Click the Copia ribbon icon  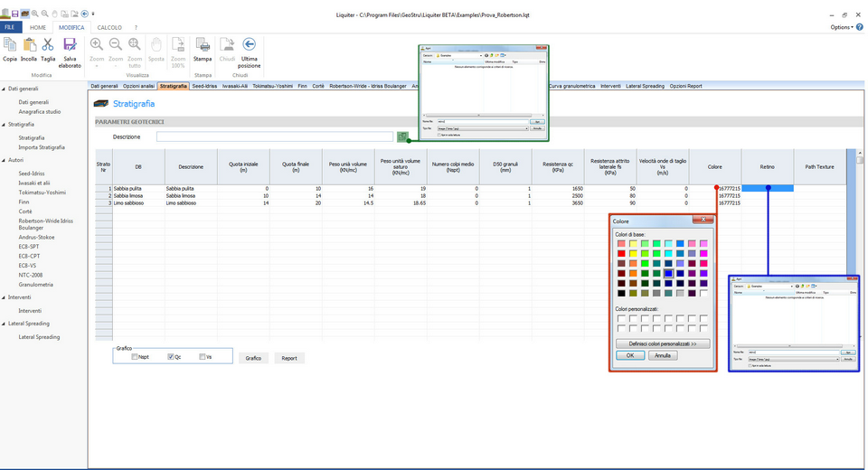(x=10, y=45)
